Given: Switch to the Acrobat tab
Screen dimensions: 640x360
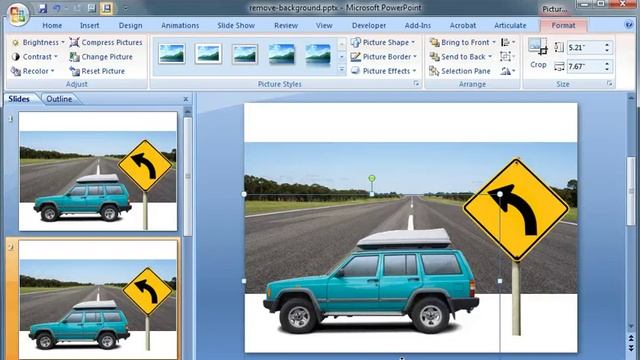Looking at the screenshot, I should click(463, 25).
